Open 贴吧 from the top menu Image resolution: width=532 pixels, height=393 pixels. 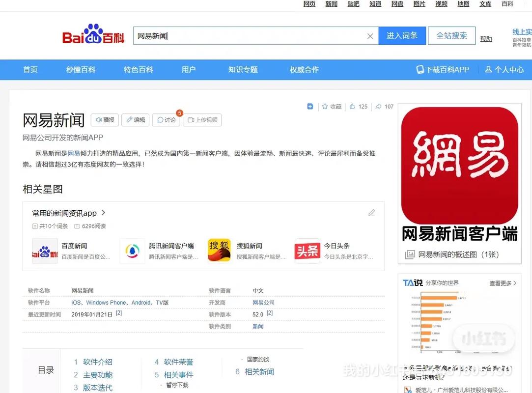[353, 4]
